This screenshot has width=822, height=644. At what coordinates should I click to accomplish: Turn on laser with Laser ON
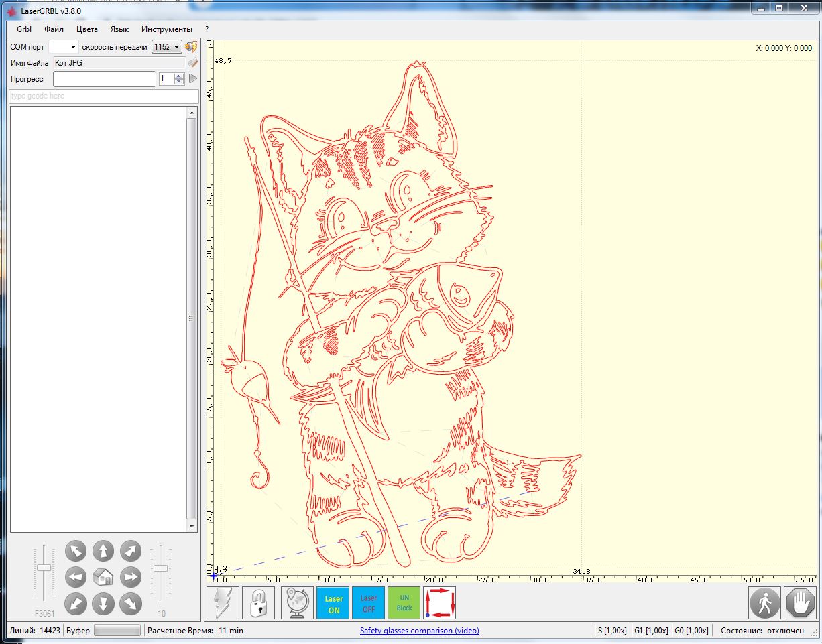(x=333, y=603)
